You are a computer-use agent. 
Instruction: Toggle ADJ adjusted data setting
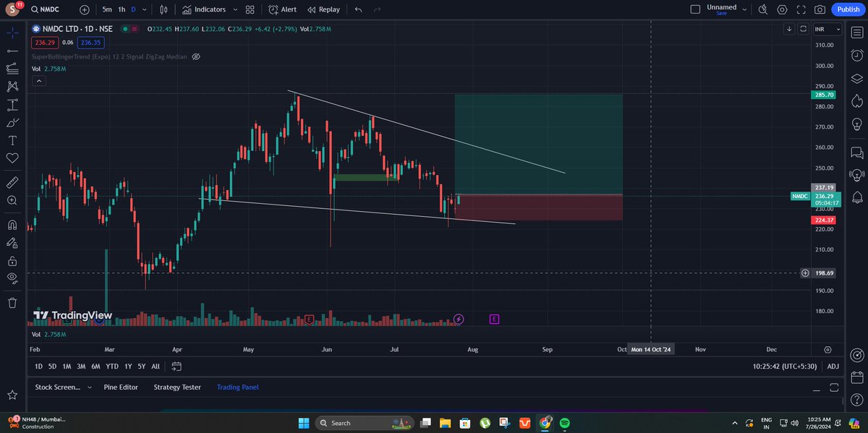coord(833,366)
